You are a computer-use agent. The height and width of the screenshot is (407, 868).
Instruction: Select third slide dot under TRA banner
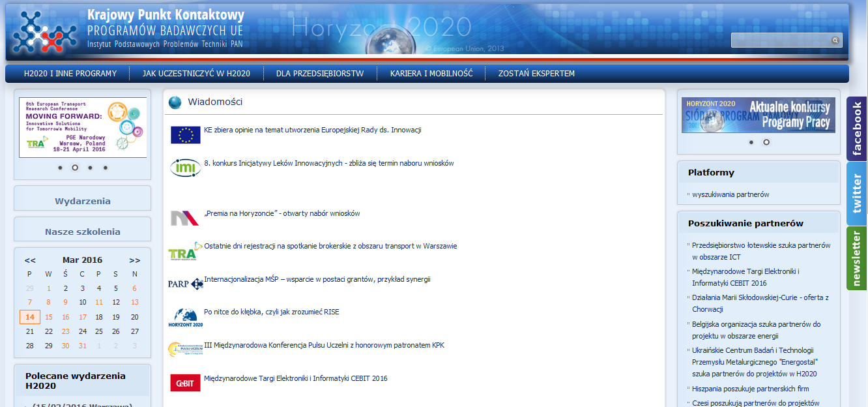click(90, 168)
